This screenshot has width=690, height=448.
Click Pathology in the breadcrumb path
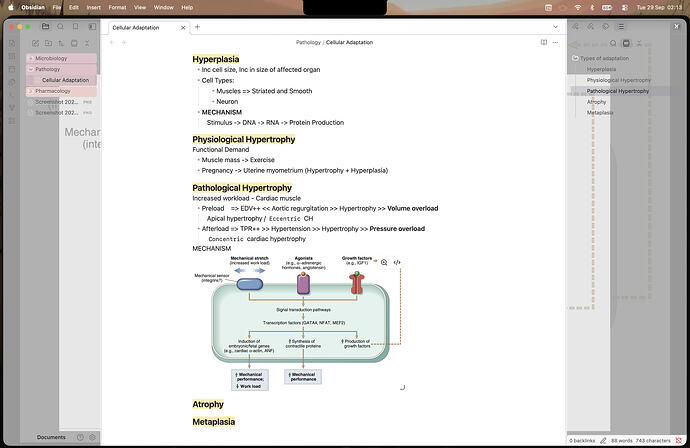308,42
